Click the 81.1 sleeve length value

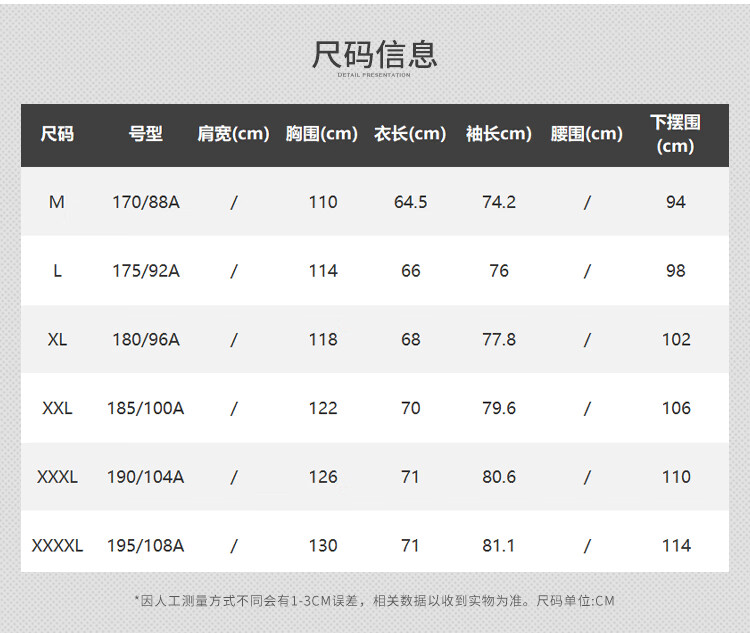click(x=499, y=546)
